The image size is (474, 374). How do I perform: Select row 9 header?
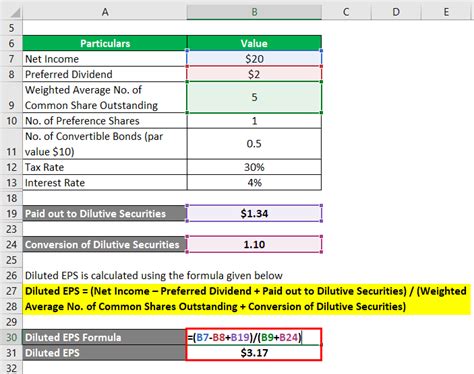tap(11, 97)
